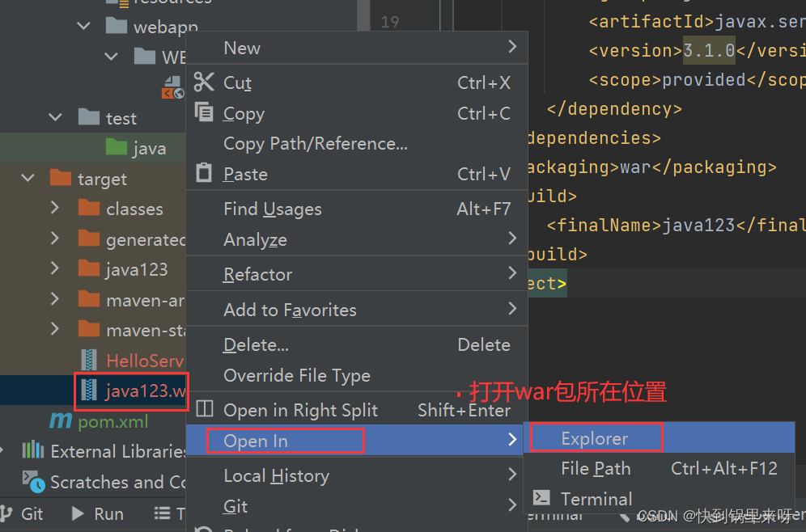Viewport: 806px width, 532px height.
Task: Expand the classes folder
Action: coord(55,208)
